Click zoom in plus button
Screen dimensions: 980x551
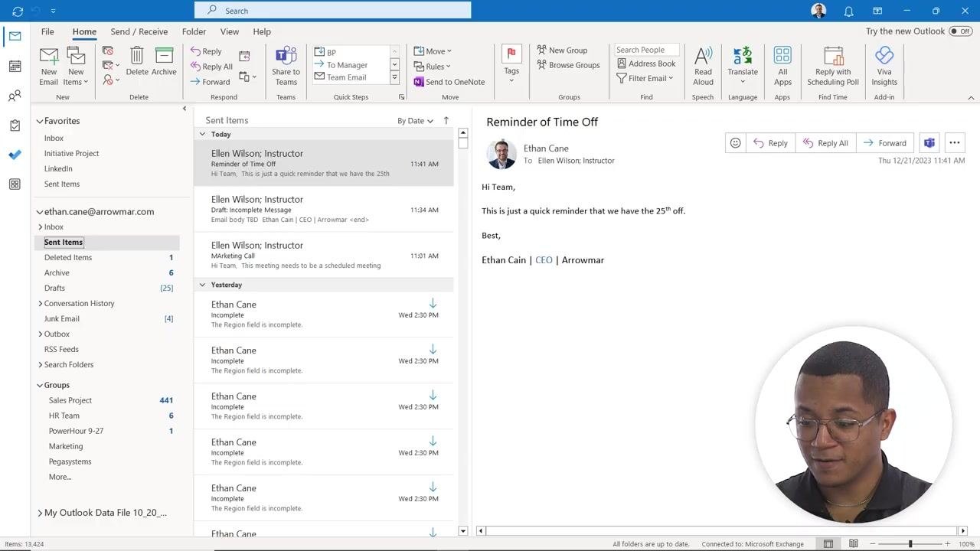pyautogui.click(x=947, y=544)
